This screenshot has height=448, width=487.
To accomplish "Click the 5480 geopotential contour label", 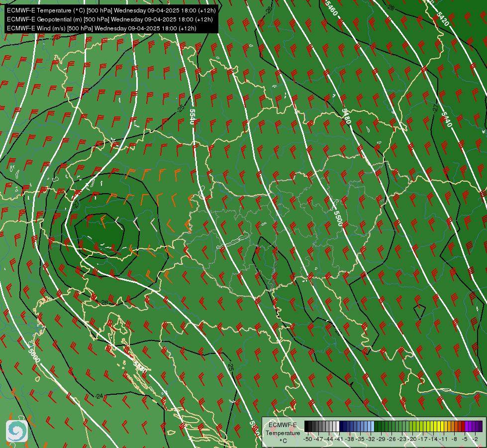I will click(x=346, y=116).
